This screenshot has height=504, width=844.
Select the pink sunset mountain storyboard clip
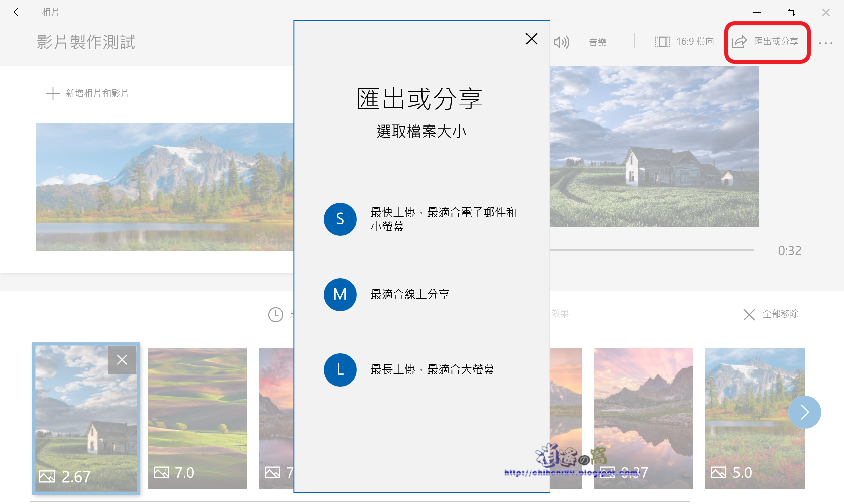644,418
